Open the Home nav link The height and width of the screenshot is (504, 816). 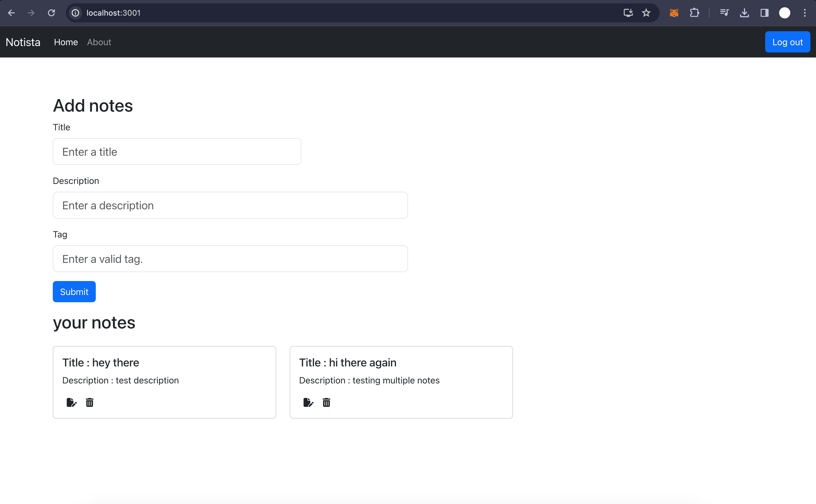tap(66, 42)
